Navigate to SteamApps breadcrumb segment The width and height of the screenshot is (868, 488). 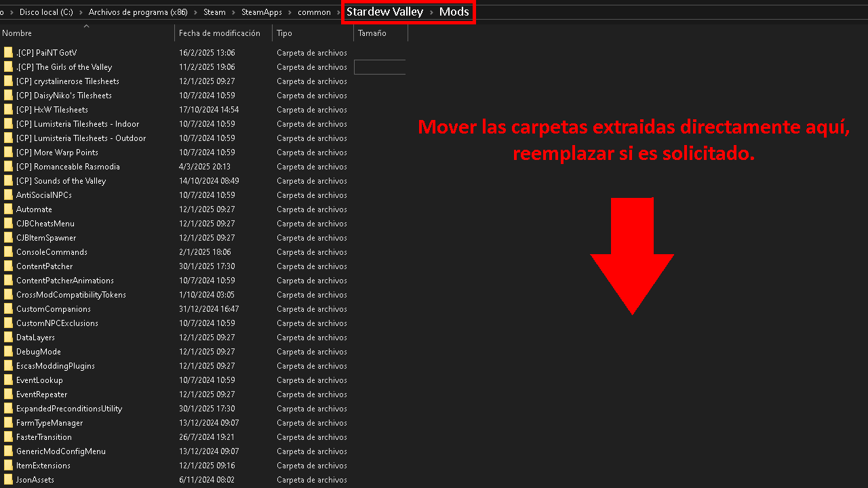click(x=262, y=12)
